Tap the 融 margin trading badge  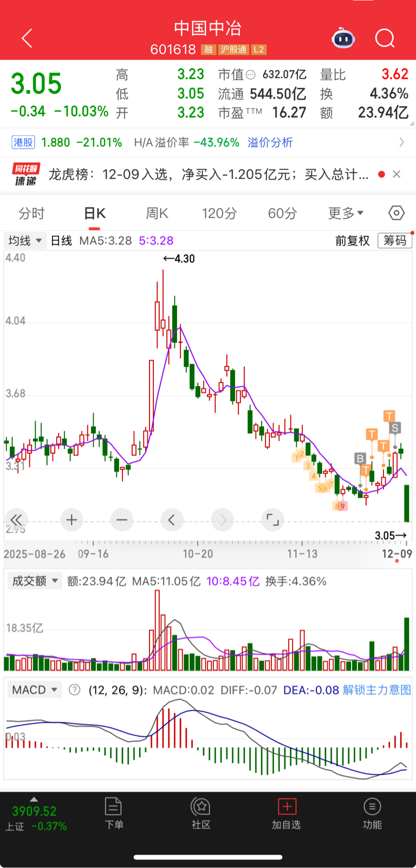point(209,50)
